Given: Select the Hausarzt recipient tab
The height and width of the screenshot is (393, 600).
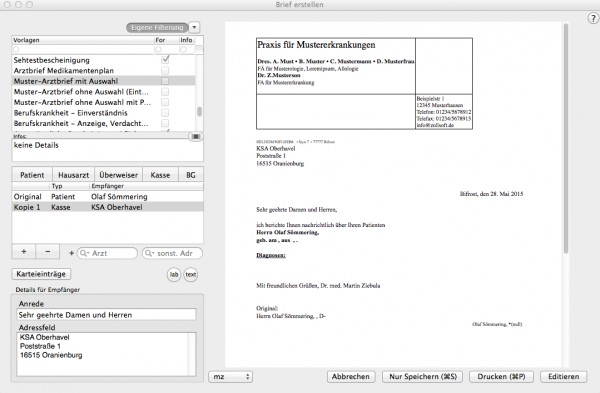Looking at the screenshot, I should click(73, 175).
